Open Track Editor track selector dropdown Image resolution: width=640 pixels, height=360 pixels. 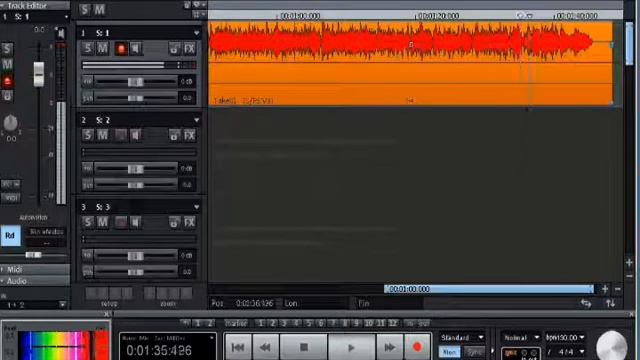67,17
